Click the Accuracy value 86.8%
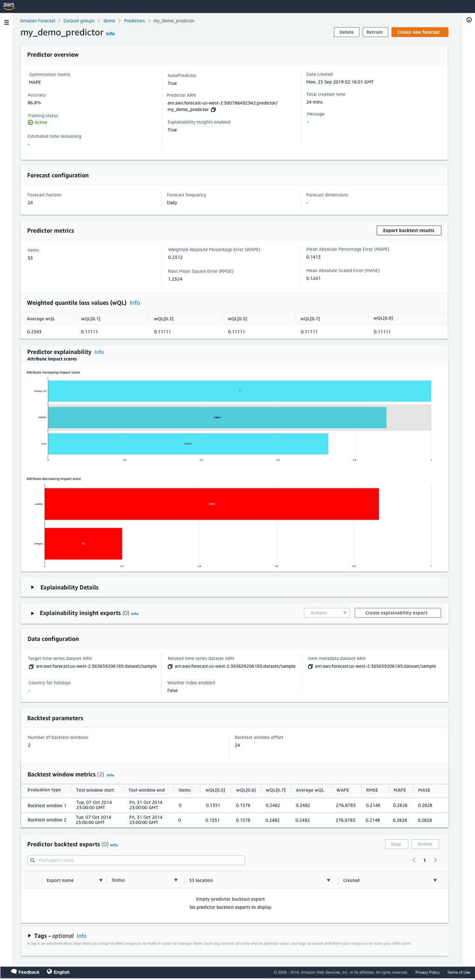 [34, 103]
